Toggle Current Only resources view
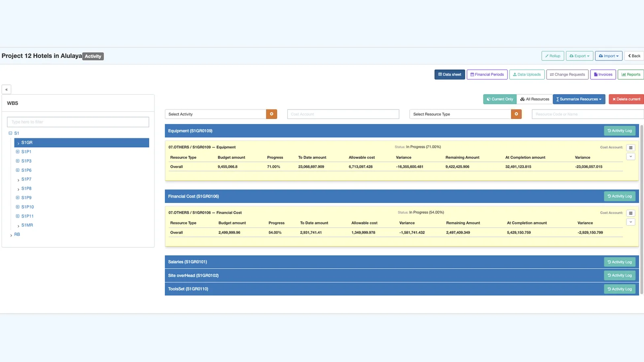The image size is (644, 362). 500,99
